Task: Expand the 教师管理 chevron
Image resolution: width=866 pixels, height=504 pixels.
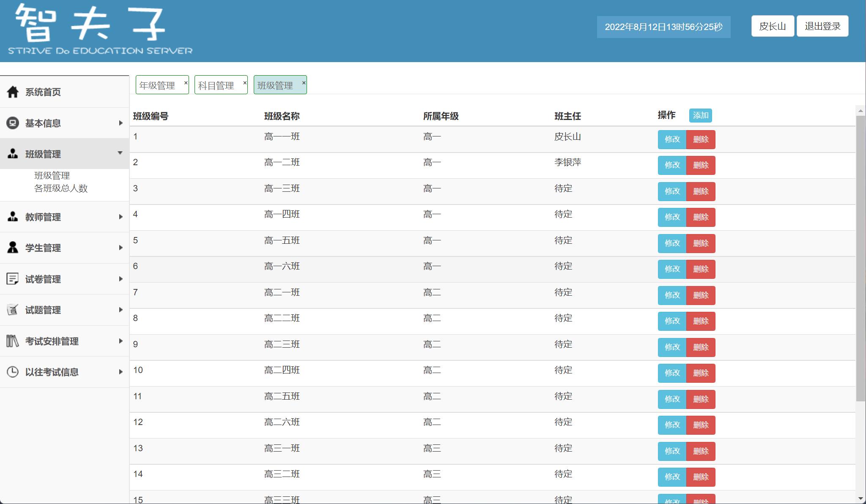Action: 121,217
